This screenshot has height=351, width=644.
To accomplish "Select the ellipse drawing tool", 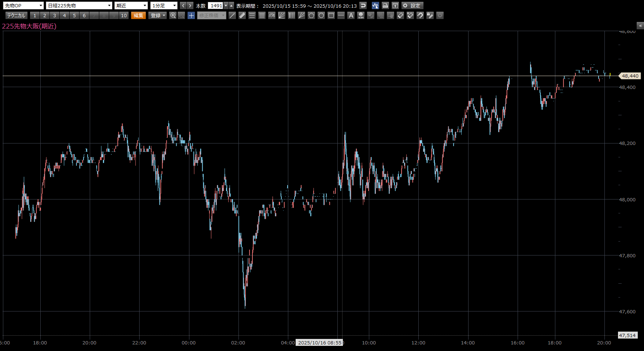I will (321, 15).
